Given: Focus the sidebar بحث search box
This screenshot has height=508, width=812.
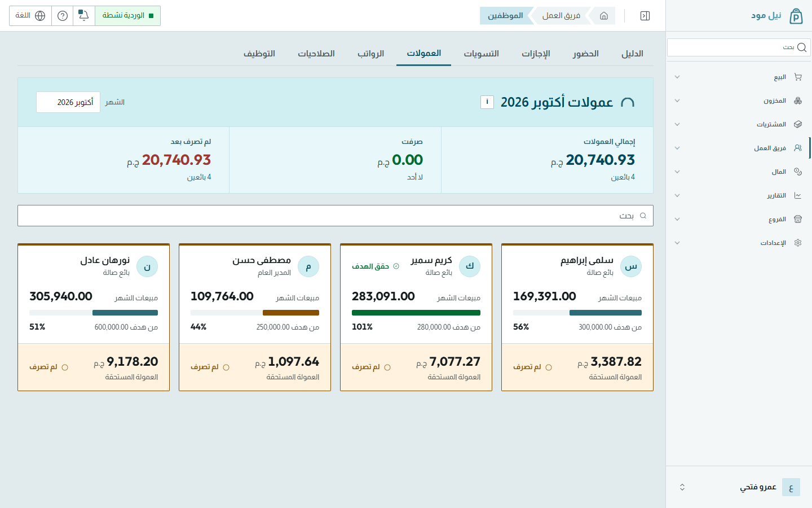Looking at the screenshot, I should point(739,47).
